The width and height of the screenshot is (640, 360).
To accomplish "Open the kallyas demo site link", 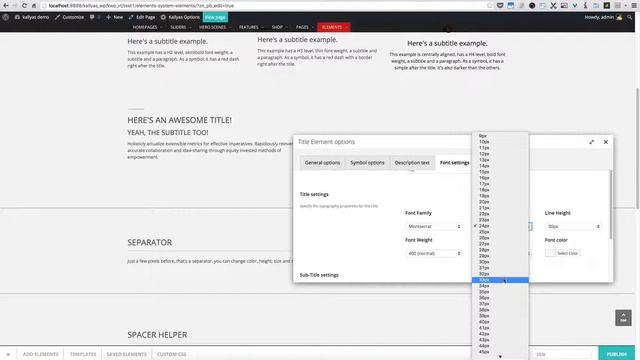I will 32,17.
